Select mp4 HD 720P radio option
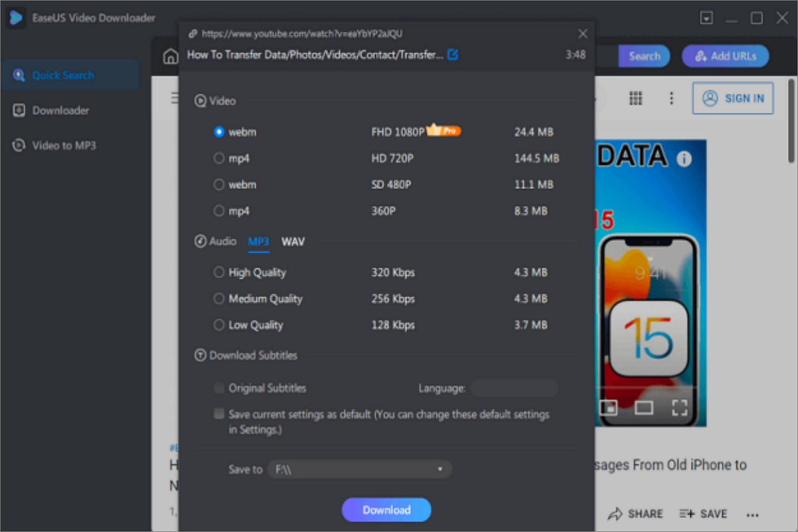 coord(219,158)
